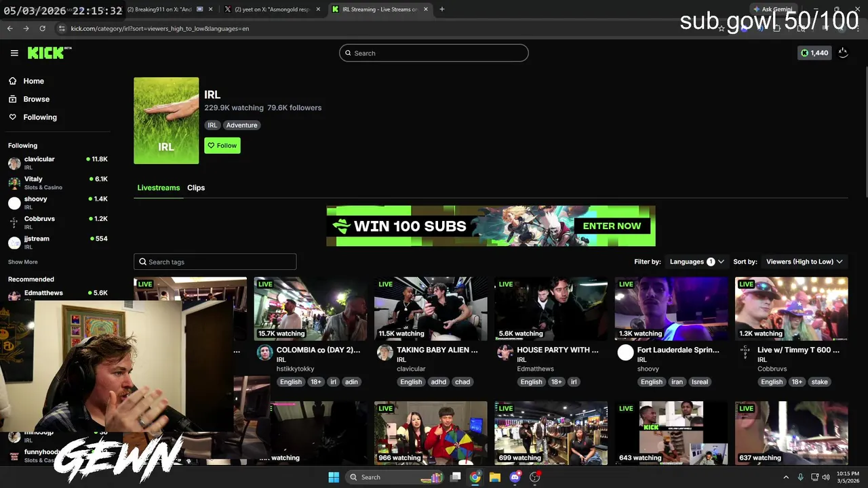Open Vitaly in the Following list
868x488 pixels.
tap(58, 182)
